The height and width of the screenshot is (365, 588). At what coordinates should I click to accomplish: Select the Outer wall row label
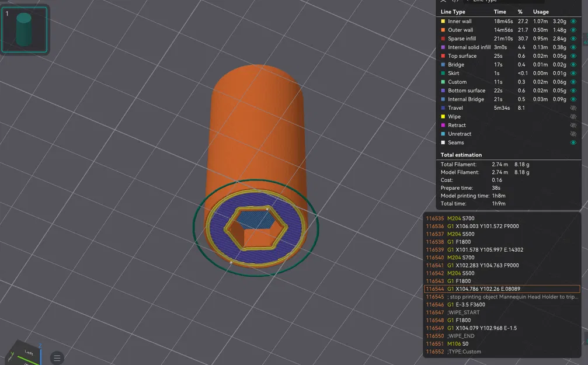[x=461, y=30]
